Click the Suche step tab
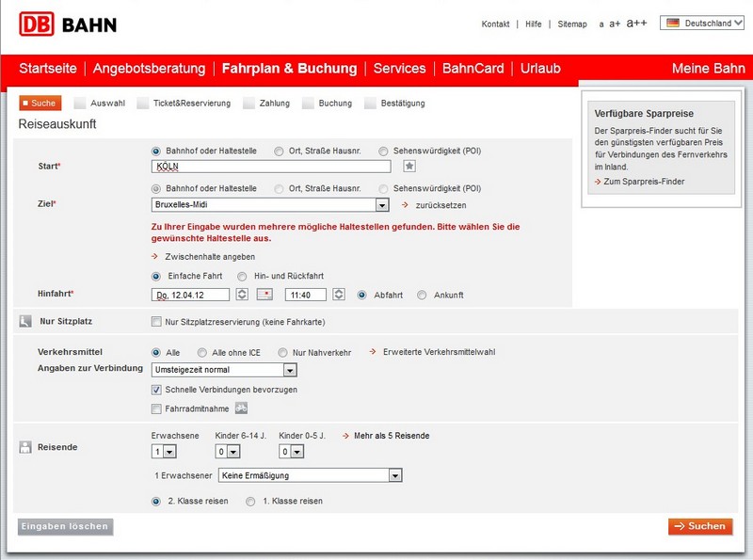Screen dimensions: 753x560 click(40, 103)
